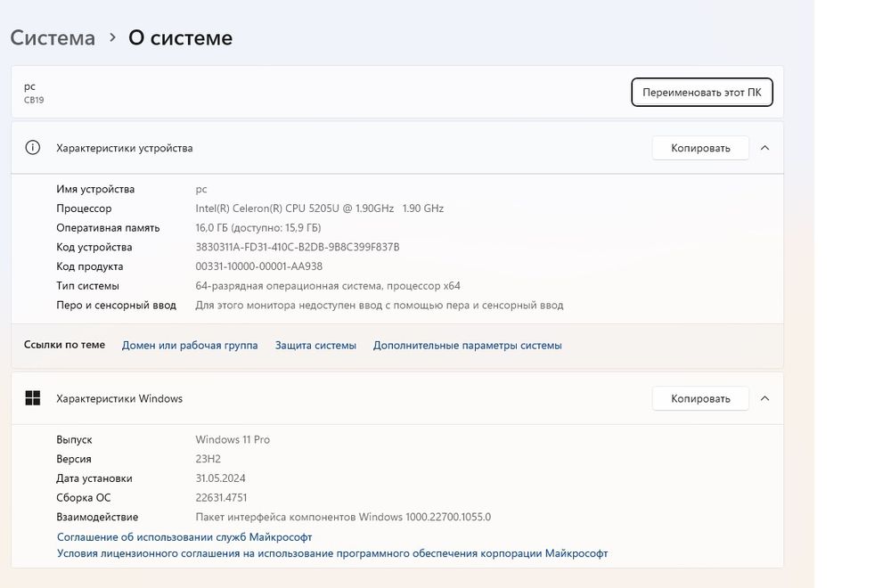Open the Защита системы link
Screen dimensions: 891x588
tap(315, 345)
